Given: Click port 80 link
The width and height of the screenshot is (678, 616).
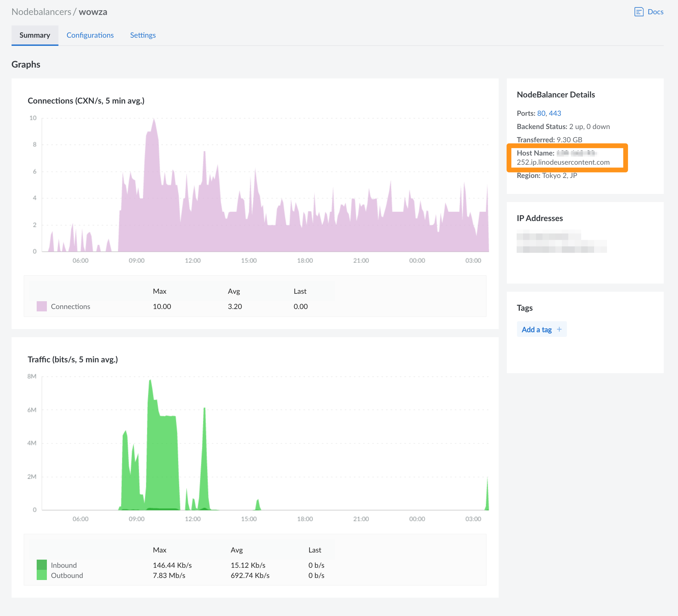Looking at the screenshot, I should pyautogui.click(x=541, y=113).
